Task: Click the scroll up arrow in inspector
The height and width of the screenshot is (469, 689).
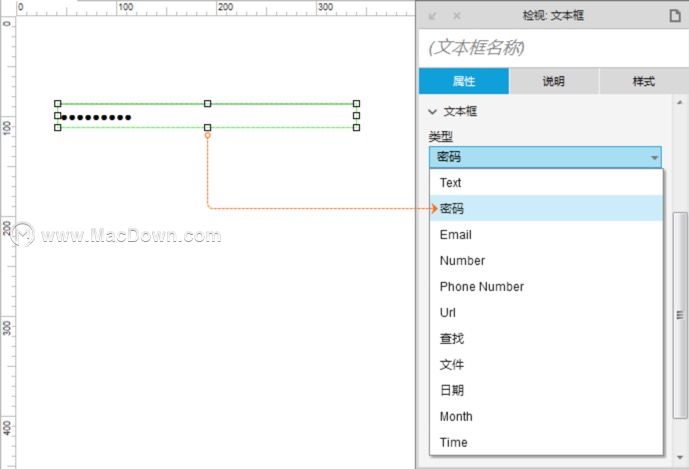Action: click(680, 102)
